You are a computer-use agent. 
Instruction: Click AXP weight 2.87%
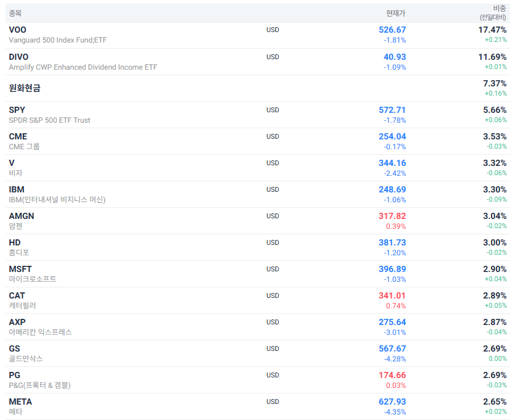[495, 323]
